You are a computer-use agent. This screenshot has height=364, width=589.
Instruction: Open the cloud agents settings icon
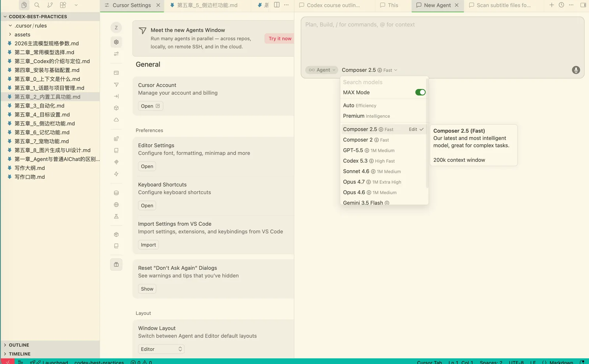pos(116,120)
